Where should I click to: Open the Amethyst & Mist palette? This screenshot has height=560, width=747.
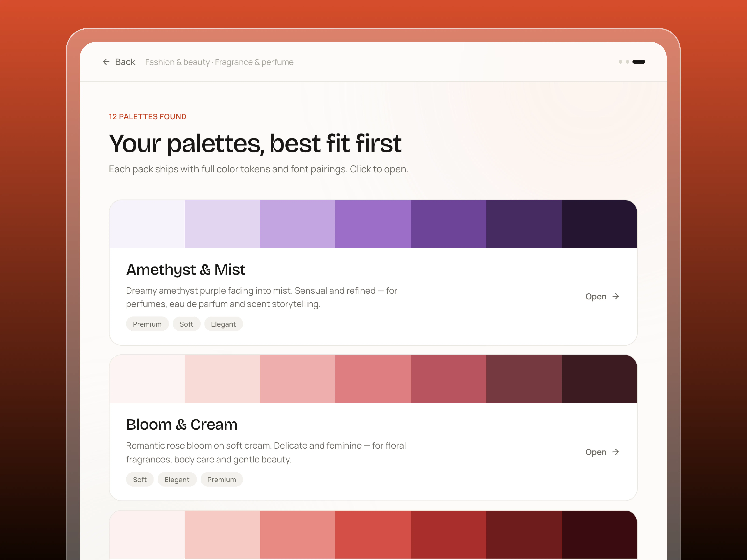click(x=603, y=296)
